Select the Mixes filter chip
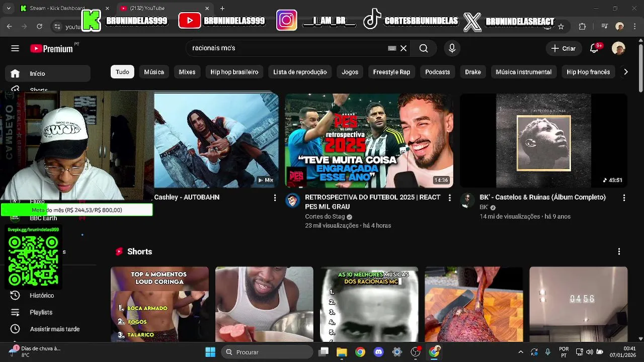The height and width of the screenshot is (362, 644). tap(187, 72)
